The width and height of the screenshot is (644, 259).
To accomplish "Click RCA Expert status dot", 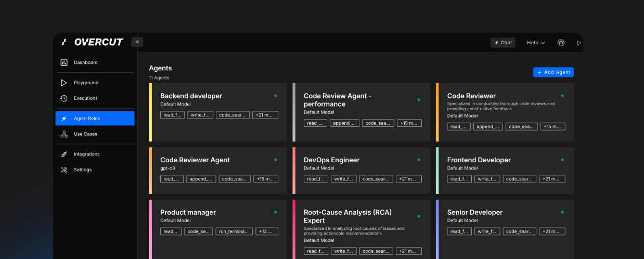I will click(x=419, y=216).
